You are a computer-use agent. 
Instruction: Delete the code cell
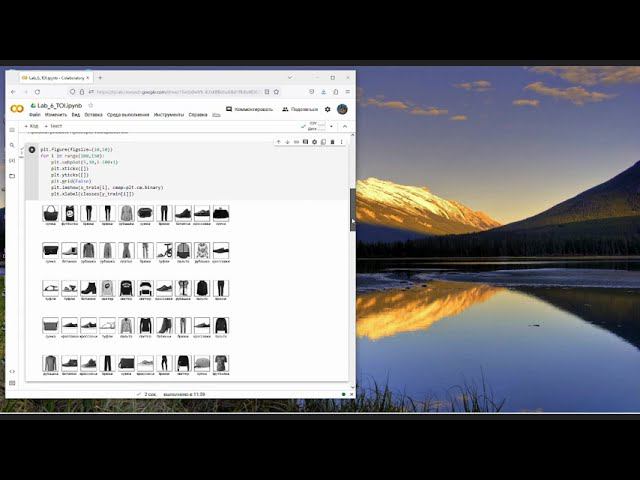tap(332, 142)
